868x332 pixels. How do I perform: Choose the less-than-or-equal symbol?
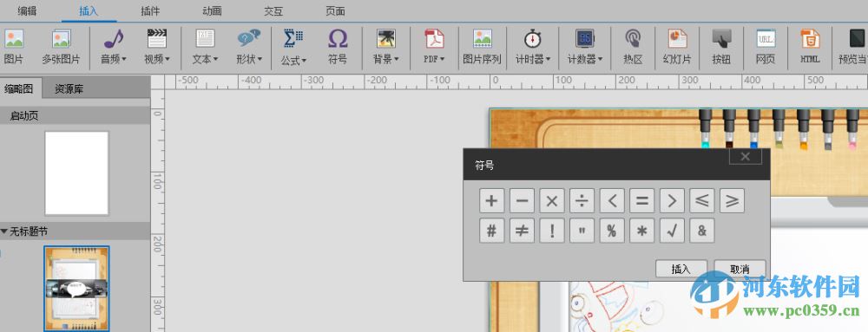click(702, 201)
